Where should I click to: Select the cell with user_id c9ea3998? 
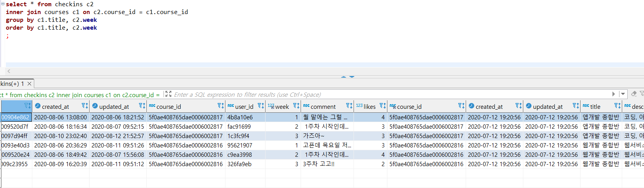pyautogui.click(x=245, y=154)
